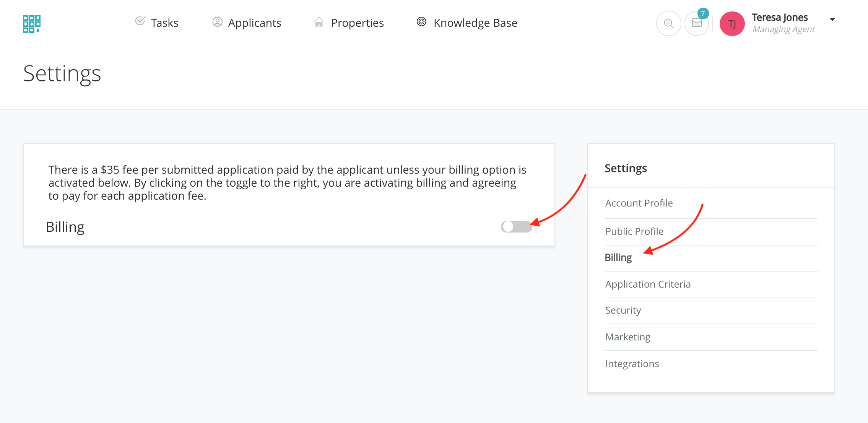Go to Security settings
Image resolution: width=868 pixels, height=423 pixels.
[x=623, y=310]
